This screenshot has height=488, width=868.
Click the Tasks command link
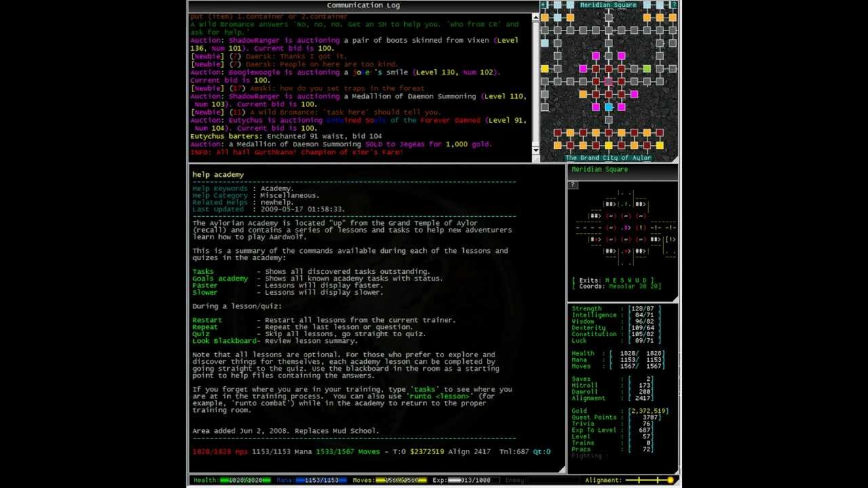pyautogui.click(x=203, y=272)
